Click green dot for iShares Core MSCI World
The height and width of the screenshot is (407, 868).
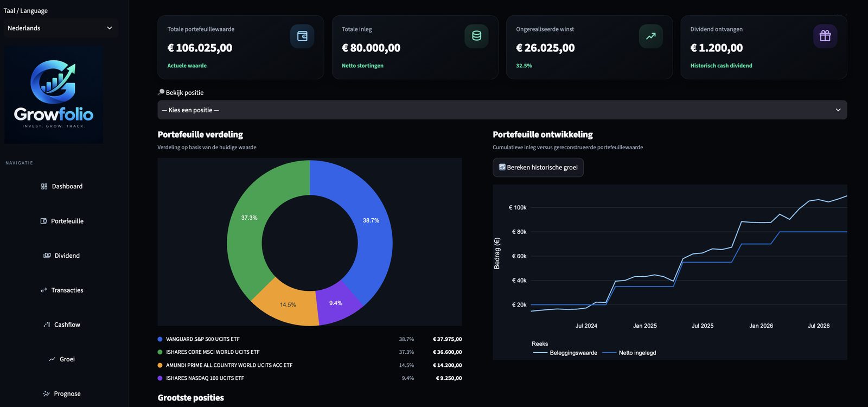coord(160,352)
